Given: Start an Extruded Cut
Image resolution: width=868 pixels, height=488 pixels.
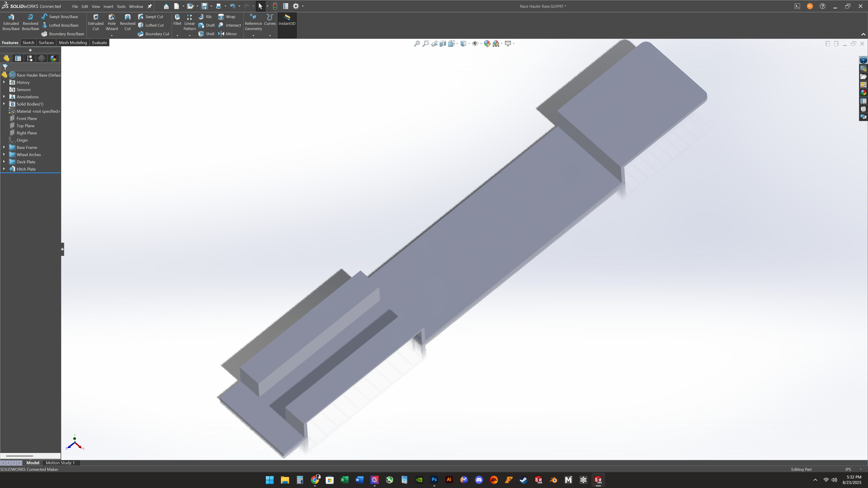Looking at the screenshot, I should [96, 22].
